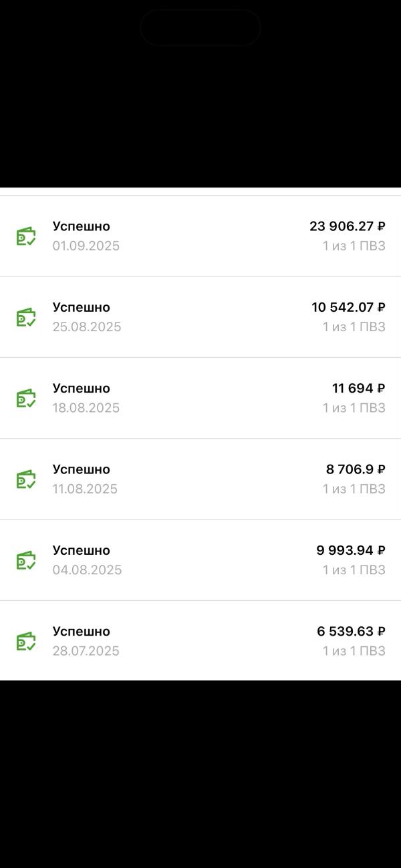
Task: Click the 11 694 ₽ amount
Action: pyautogui.click(x=358, y=388)
